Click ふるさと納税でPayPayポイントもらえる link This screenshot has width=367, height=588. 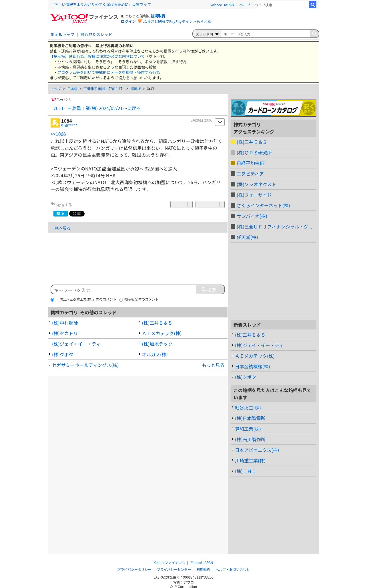tap(177, 21)
